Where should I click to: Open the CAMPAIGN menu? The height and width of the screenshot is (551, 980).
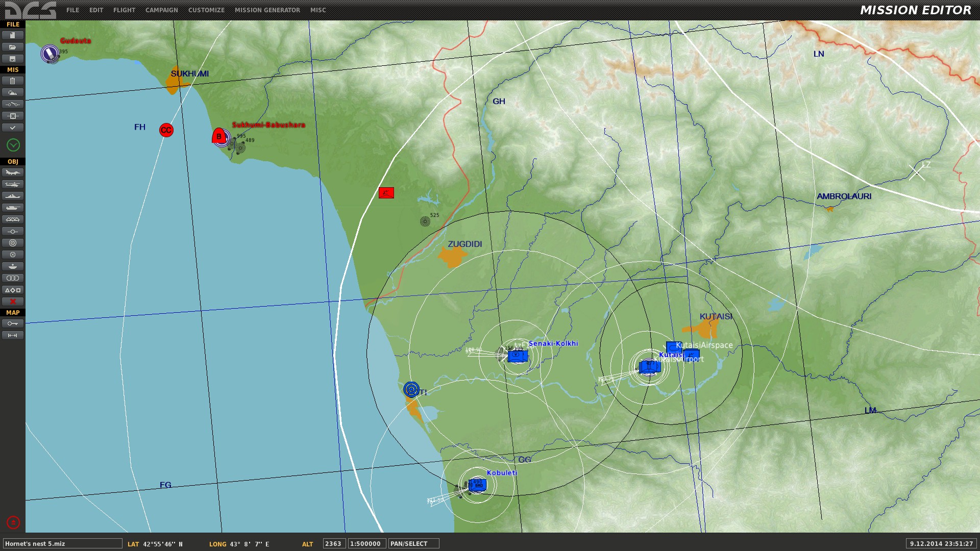pos(161,10)
